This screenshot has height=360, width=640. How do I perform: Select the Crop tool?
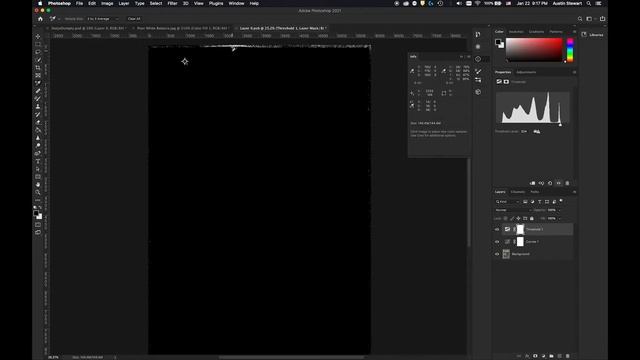38,68
